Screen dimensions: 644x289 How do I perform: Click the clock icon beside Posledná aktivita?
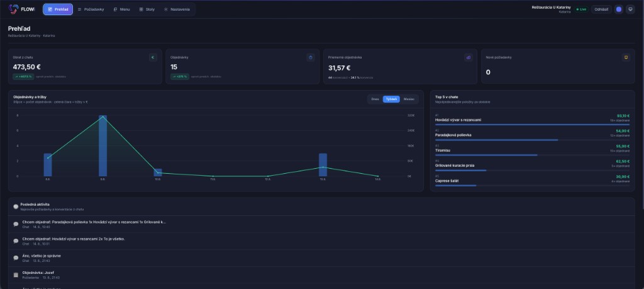(16, 207)
